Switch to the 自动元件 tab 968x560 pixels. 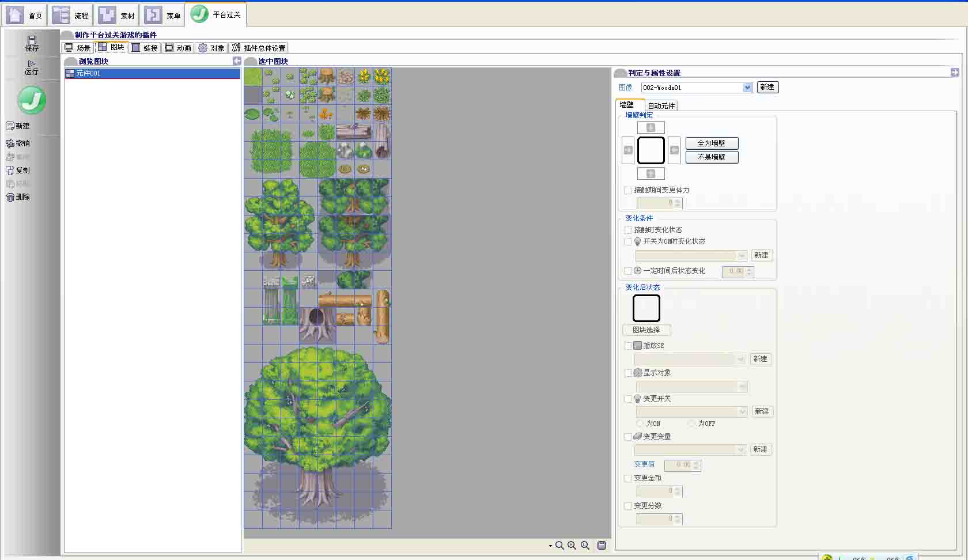(661, 105)
